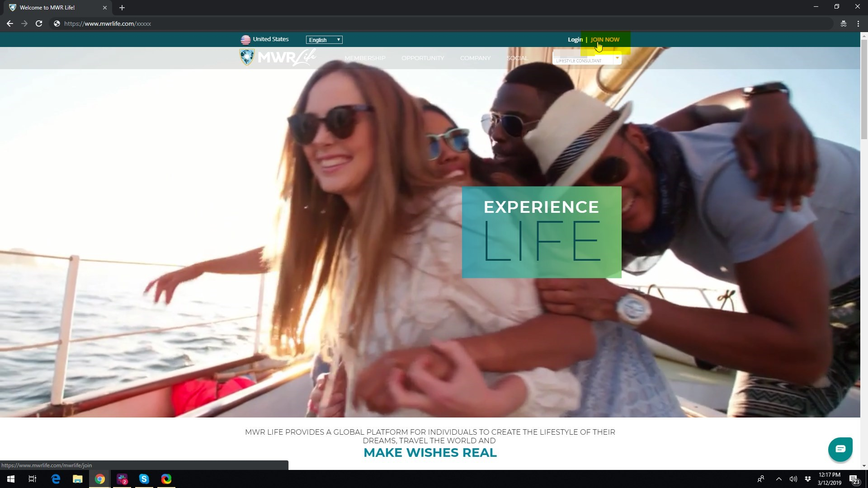Click the MWR Life shield logo
This screenshot has height=488, width=868.
pos(247,57)
